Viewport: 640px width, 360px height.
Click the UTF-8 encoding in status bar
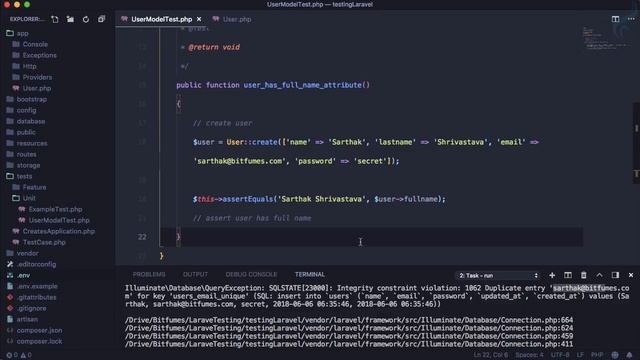coord(560,355)
